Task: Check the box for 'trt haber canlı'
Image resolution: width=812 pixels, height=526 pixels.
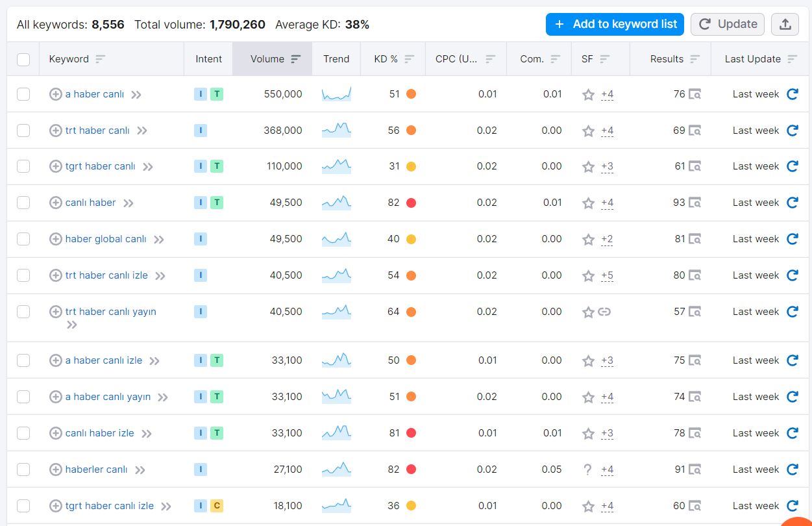Action: (23, 131)
